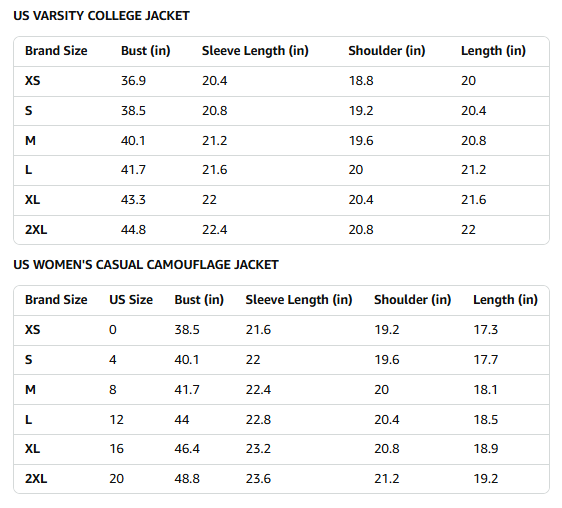Click shoulder value 20.4 in varsity XL row
Viewport: 562px width, 508px height.
361,200
